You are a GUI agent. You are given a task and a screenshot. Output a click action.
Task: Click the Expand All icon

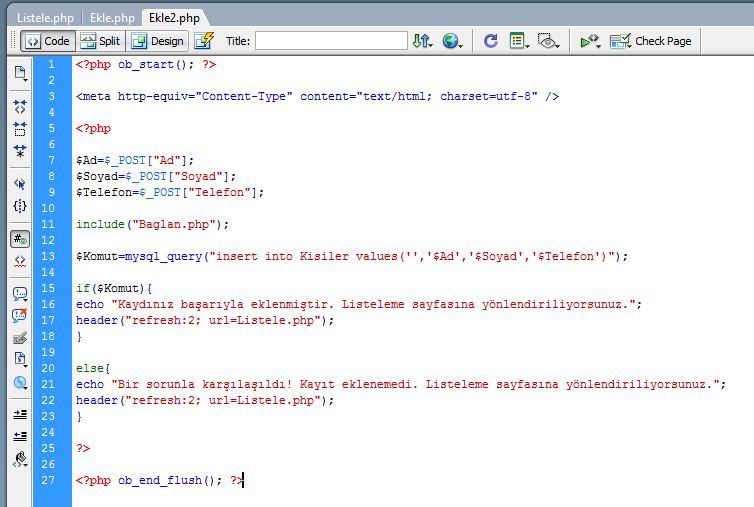click(x=20, y=151)
